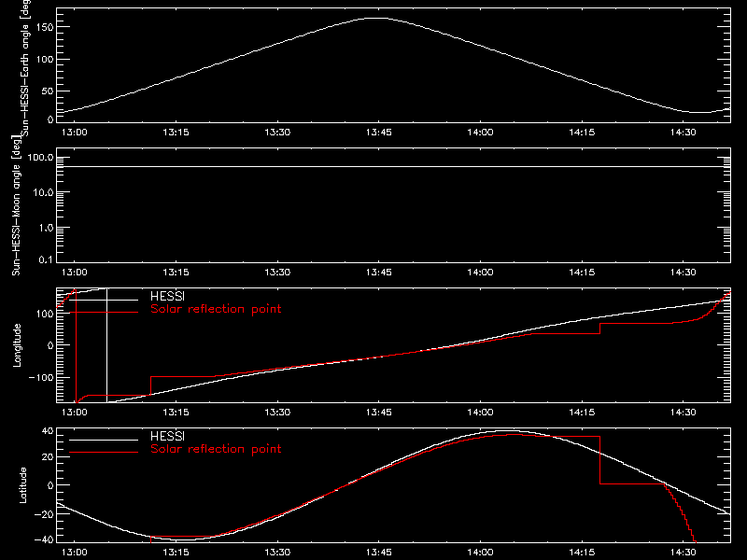Click the -40 tick label on the Latitude axis

click(44, 539)
